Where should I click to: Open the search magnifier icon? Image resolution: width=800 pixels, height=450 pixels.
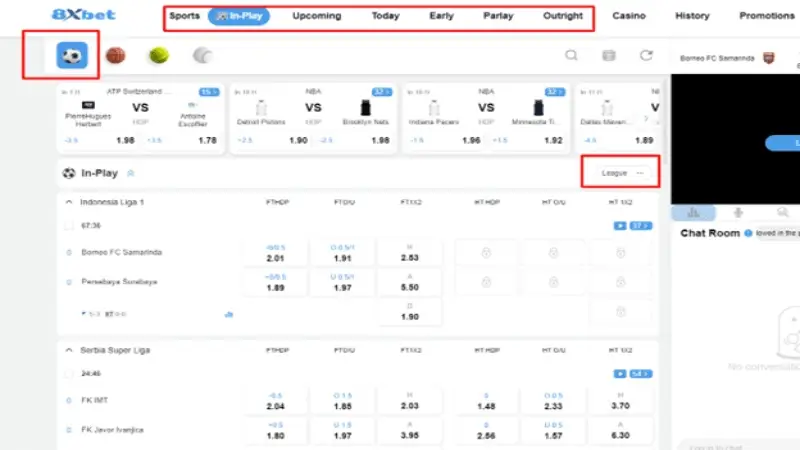[x=571, y=56]
